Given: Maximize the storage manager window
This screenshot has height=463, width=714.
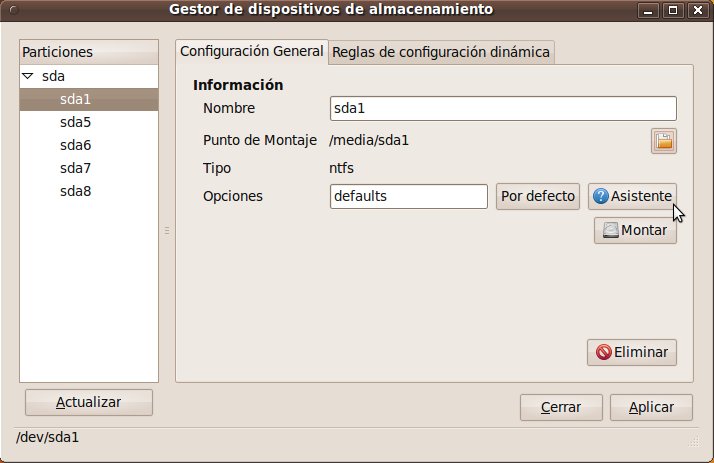Looking at the screenshot, I should (673, 10).
